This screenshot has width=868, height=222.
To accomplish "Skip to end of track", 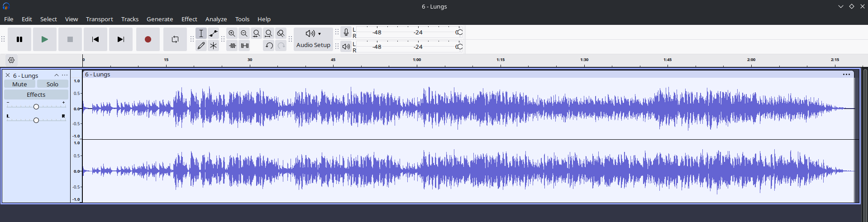I will 121,39.
